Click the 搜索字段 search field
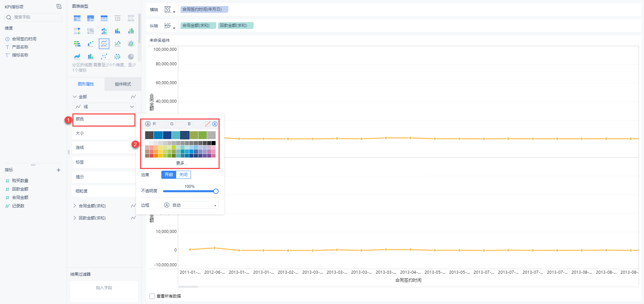Screen dimensions: 644x304 coord(33,17)
